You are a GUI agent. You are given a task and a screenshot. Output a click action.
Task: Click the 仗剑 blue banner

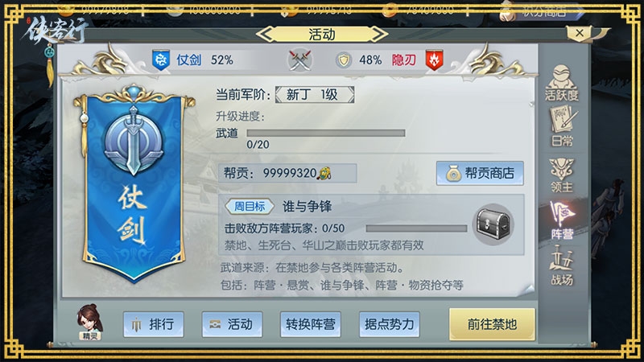tap(134, 183)
